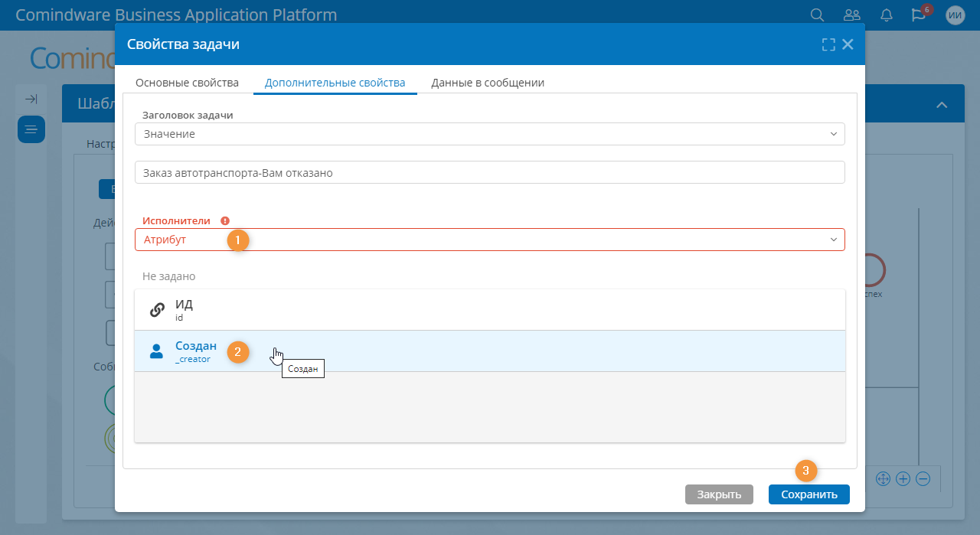Switch to Основные свойства tab
The height and width of the screenshot is (535, 980).
click(x=187, y=83)
